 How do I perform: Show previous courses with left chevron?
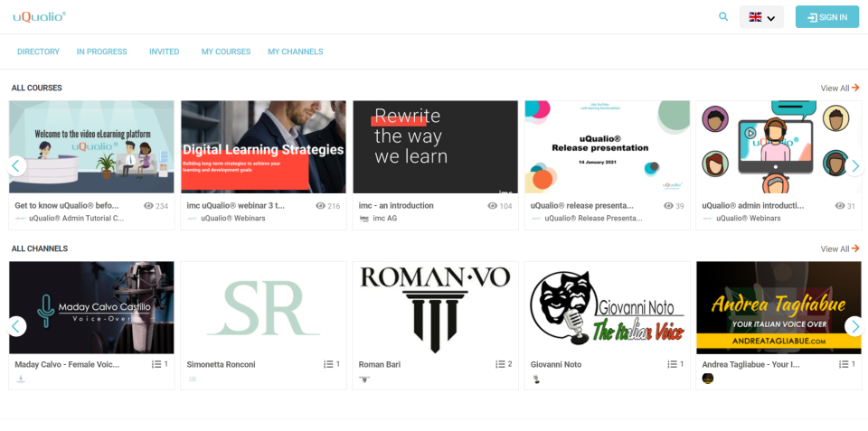coord(16,165)
